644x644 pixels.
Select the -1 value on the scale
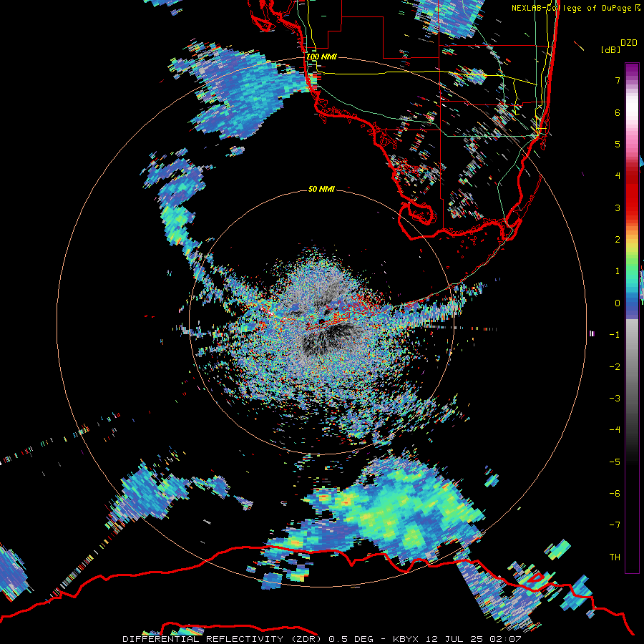615,335
